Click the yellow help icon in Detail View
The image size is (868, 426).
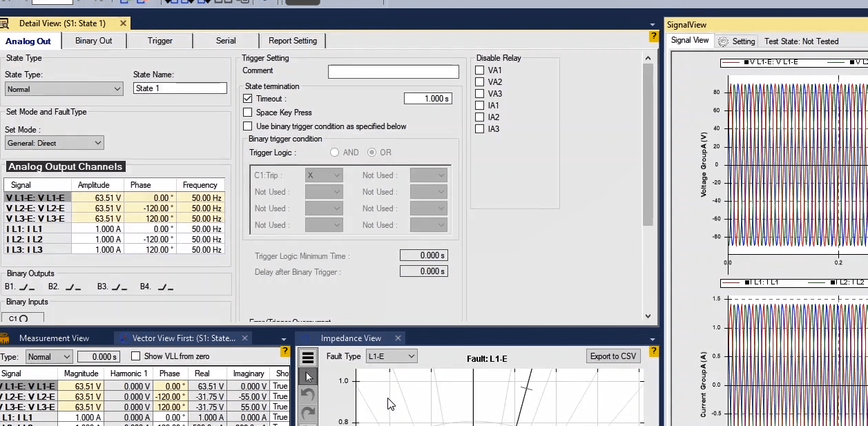[653, 36]
